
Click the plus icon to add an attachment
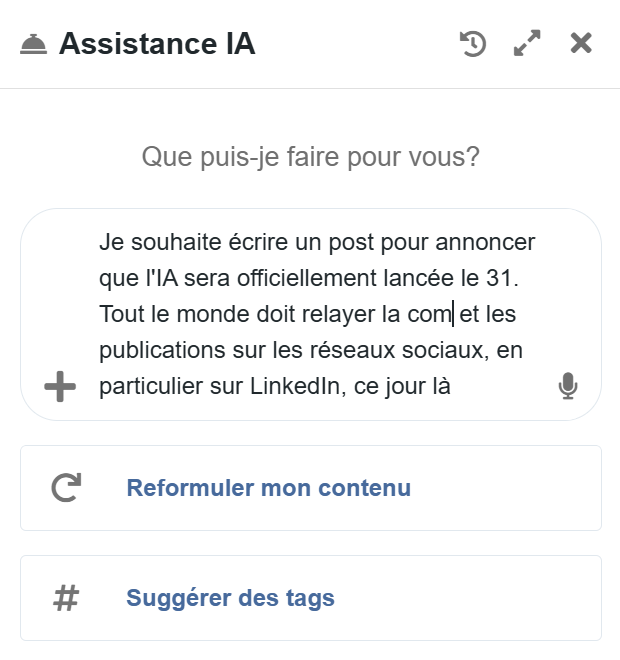[61, 386]
